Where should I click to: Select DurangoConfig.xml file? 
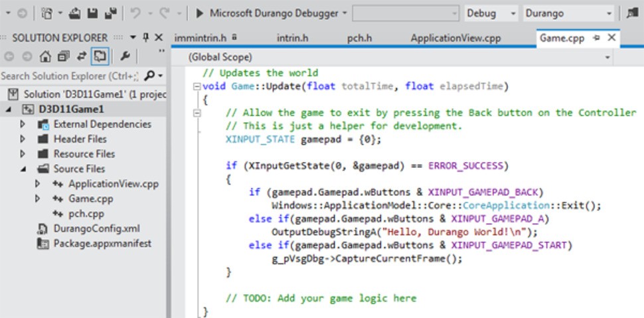tap(96, 228)
